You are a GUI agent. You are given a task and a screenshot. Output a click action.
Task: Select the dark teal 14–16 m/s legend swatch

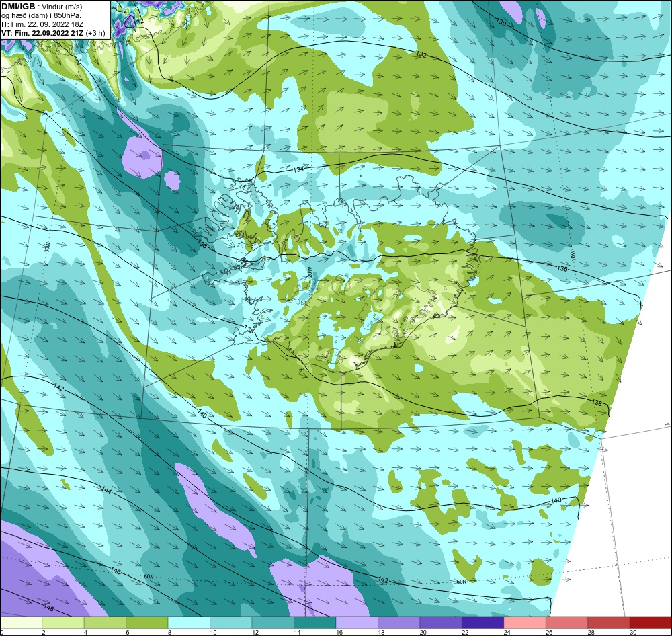[315, 623]
